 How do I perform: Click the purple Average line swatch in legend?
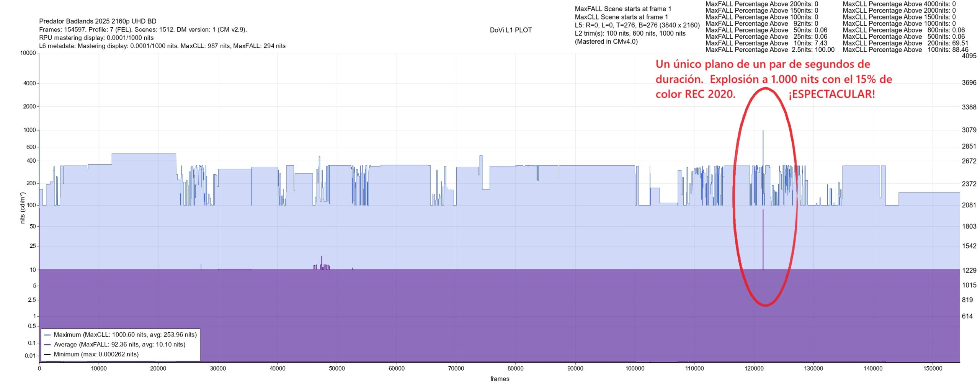[47, 345]
